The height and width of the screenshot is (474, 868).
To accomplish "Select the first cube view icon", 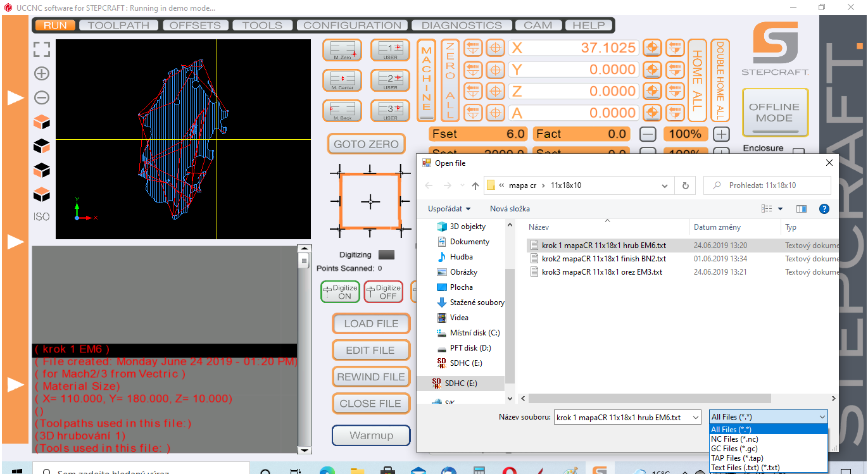I will [42, 122].
